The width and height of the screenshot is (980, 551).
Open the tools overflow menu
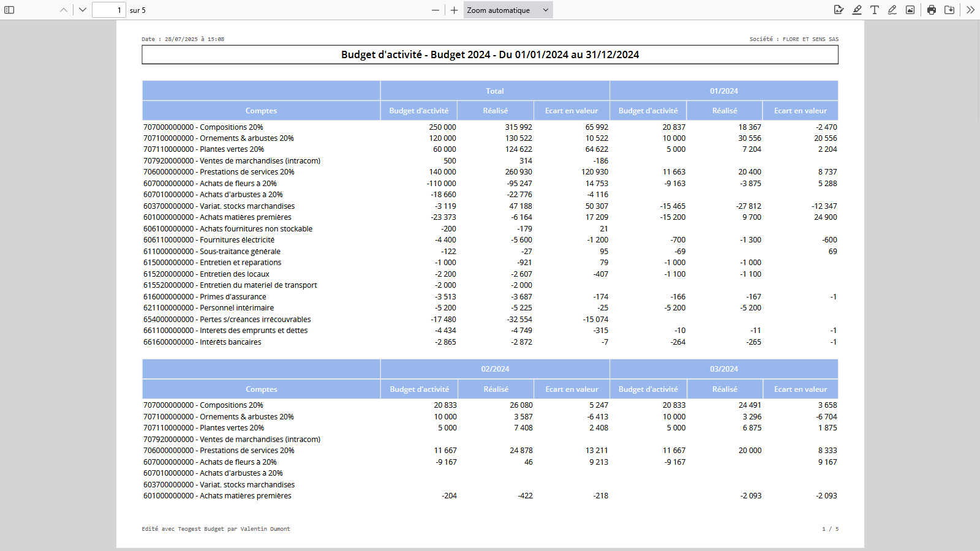tap(971, 10)
